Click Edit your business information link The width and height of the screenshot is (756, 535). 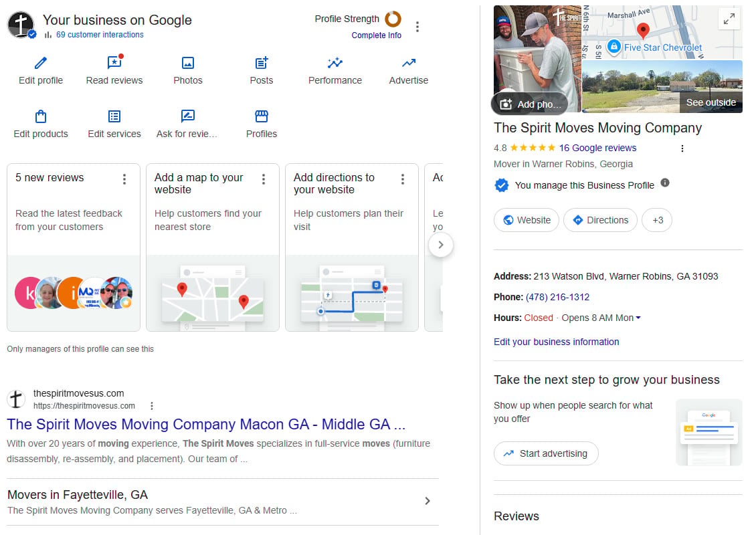pyautogui.click(x=557, y=342)
